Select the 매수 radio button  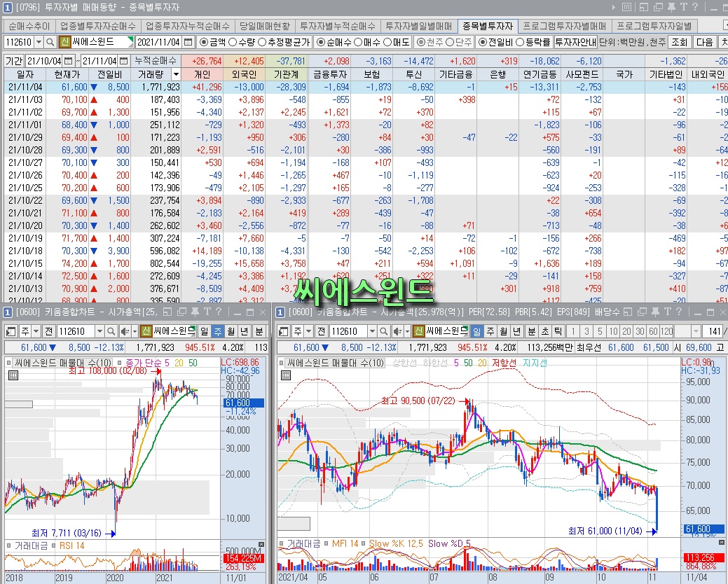click(x=358, y=42)
